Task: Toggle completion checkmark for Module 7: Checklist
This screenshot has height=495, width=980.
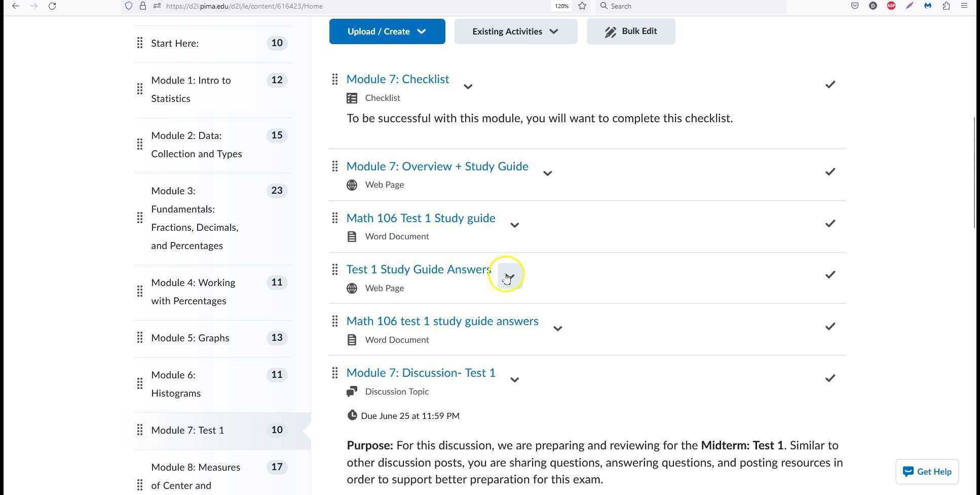Action: click(x=830, y=84)
